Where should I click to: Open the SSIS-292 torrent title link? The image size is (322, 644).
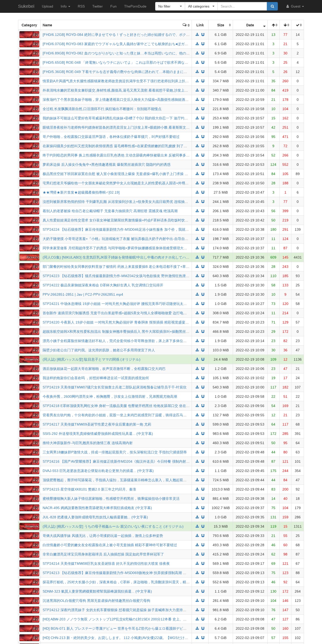98,434
